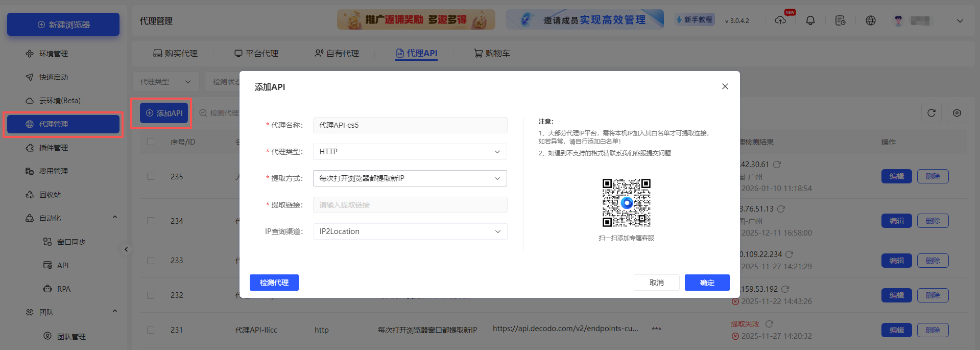Click the 取消 cancel button
Image resolution: width=980 pixels, height=350 pixels.
pos(657,283)
